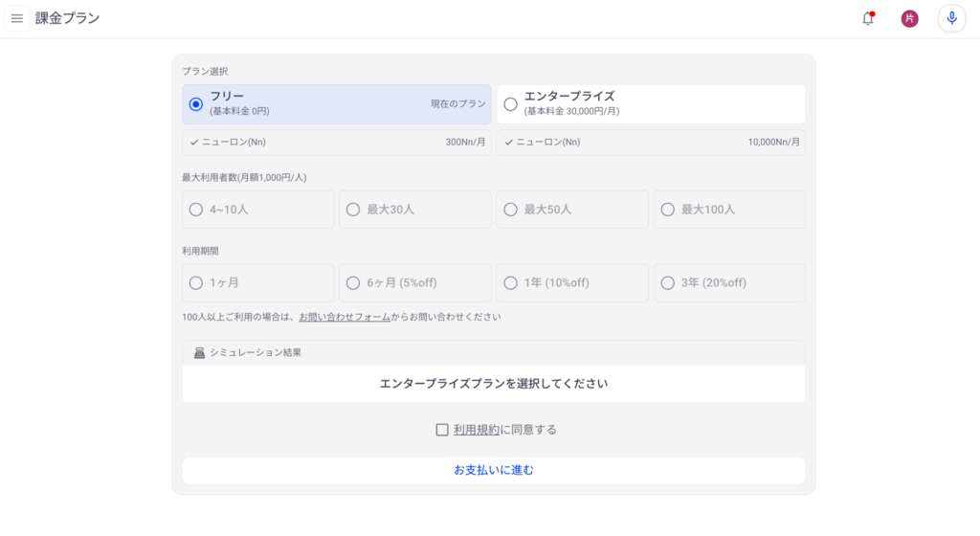This screenshot has height=536, width=980.
Task: Select the フリー plan radio button
Action: [195, 104]
